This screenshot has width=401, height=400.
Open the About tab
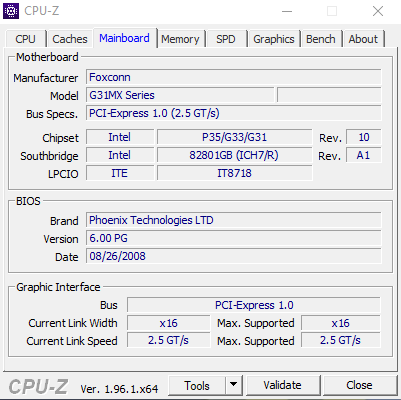[x=363, y=39]
